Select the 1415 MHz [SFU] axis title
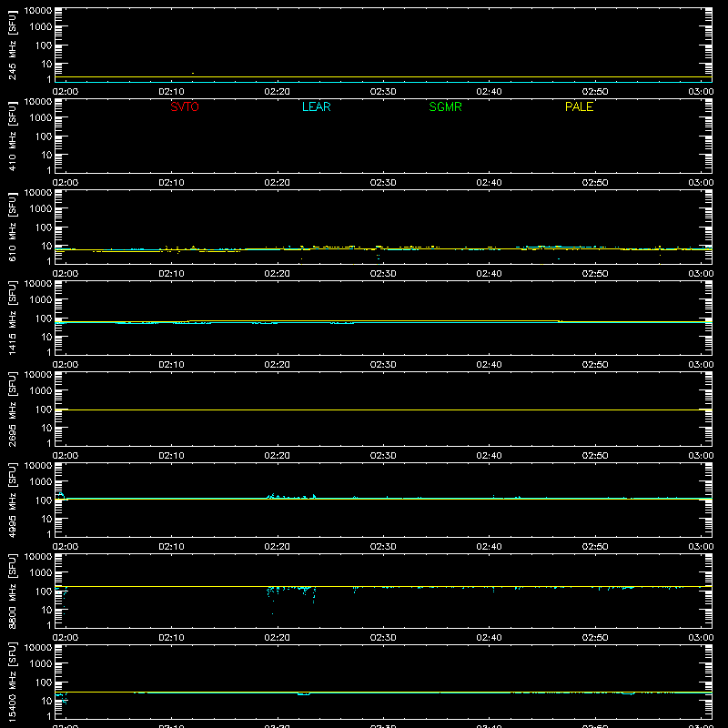The height and width of the screenshot is (728, 728). (x=12, y=318)
